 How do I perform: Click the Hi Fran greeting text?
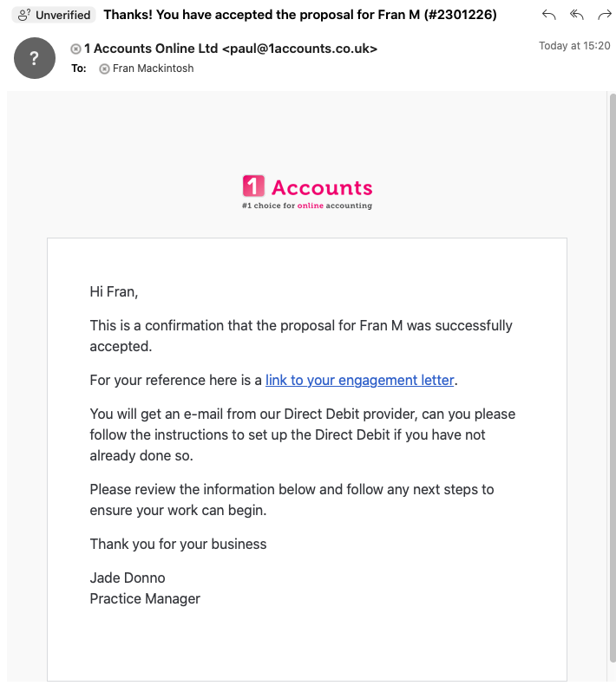pyautogui.click(x=114, y=291)
